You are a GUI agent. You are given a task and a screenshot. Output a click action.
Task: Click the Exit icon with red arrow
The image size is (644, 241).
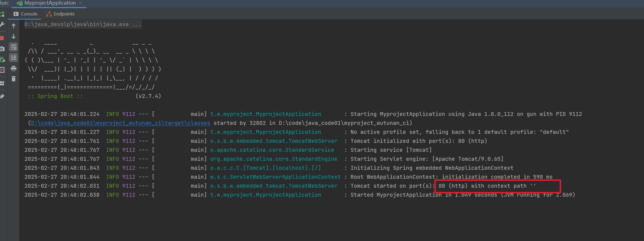tap(2, 70)
